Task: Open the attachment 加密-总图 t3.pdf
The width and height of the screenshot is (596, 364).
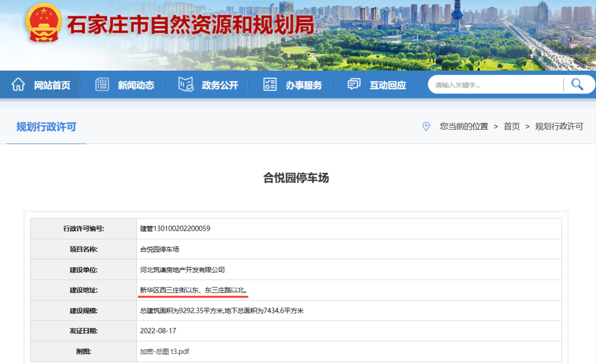Action: coord(164,351)
